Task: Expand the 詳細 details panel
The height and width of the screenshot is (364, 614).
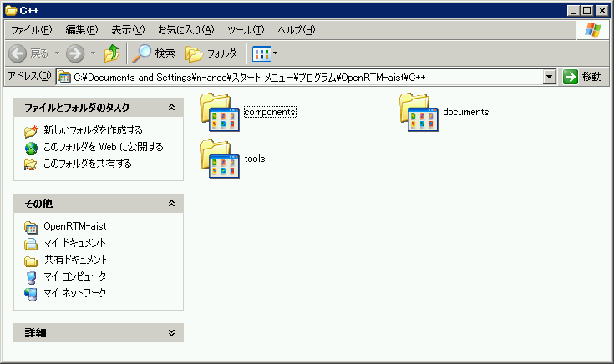Action: click(171, 332)
